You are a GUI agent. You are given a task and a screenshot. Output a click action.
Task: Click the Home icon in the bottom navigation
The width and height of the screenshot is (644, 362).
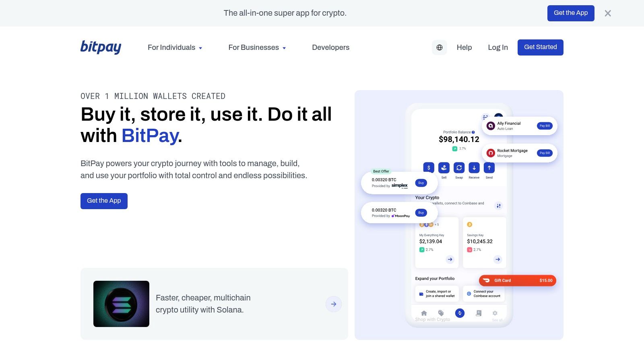click(x=424, y=313)
